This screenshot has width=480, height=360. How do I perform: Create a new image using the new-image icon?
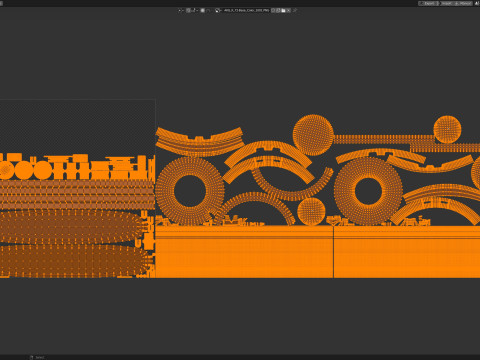278,10
